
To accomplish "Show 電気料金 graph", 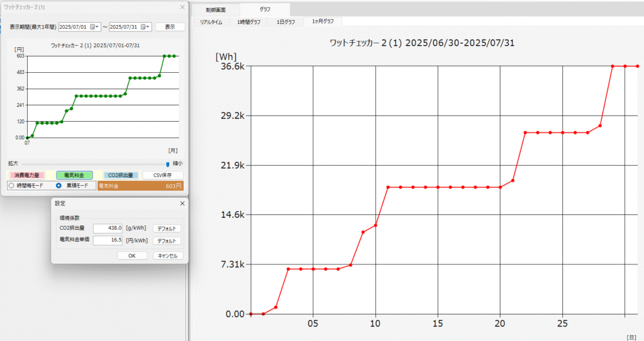I will point(74,175).
